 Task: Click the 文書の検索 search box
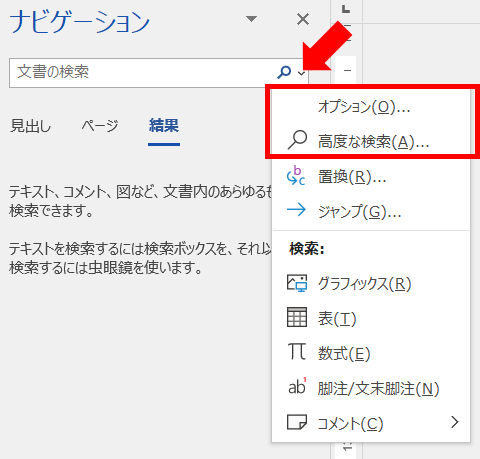tap(142, 73)
